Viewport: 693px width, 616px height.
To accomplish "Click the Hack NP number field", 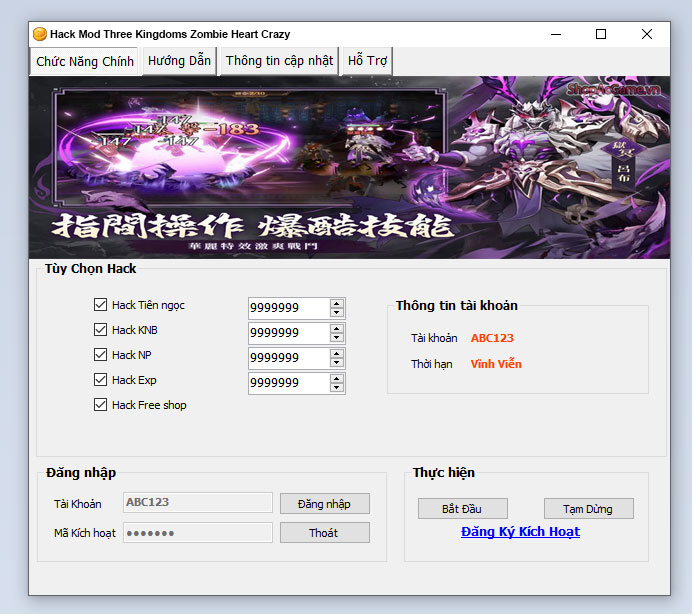I will tap(289, 358).
